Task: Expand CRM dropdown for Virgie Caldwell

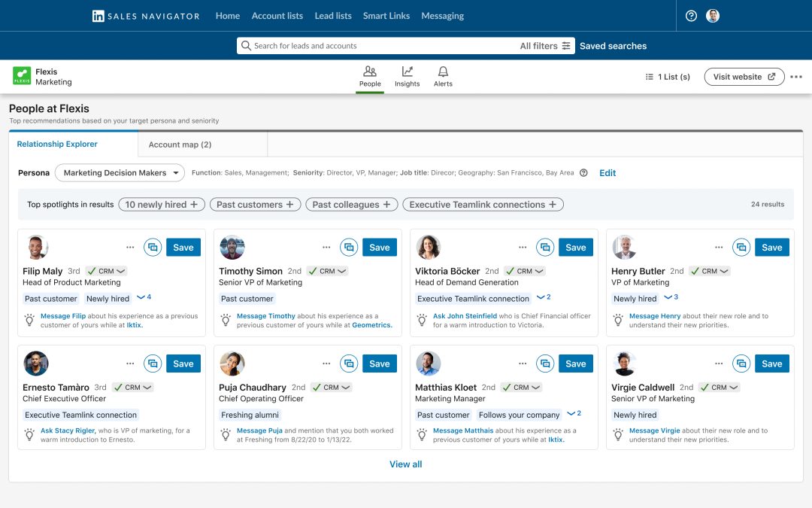Action: (x=720, y=388)
